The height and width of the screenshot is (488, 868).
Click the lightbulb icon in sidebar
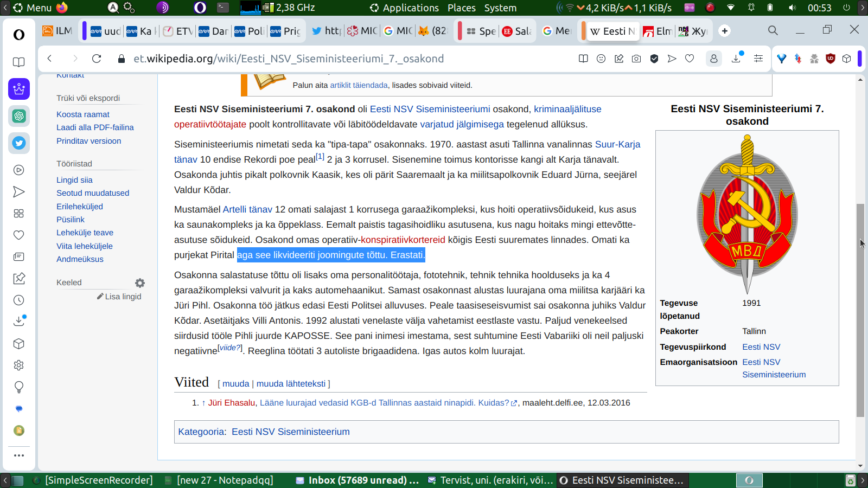point(19,387)
